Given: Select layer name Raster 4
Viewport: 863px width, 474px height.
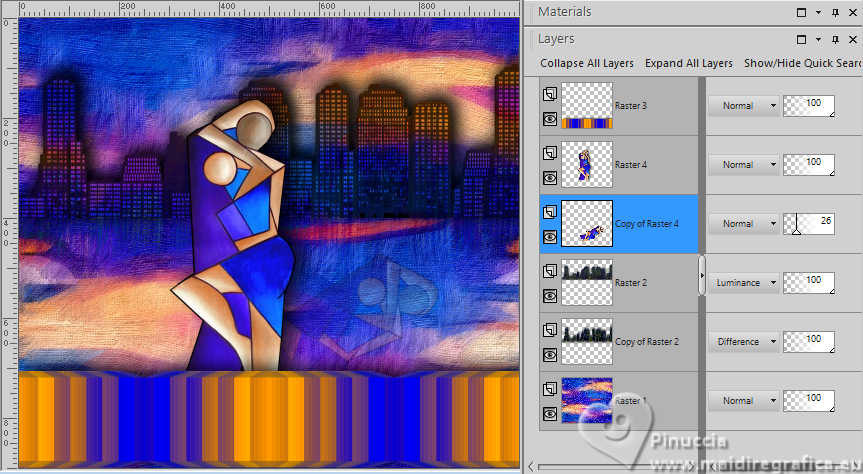Looking at the screenshot, I should (x=631, y=165).
